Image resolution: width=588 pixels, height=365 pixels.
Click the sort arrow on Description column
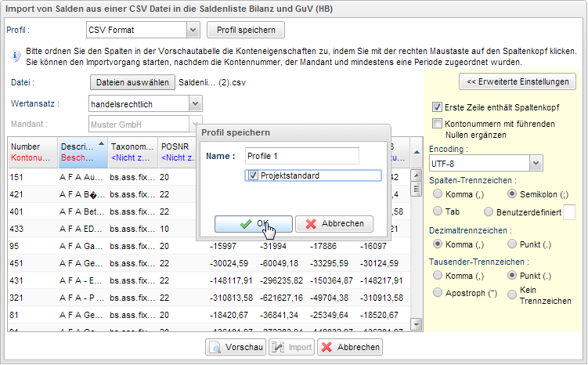pos(101,144)
